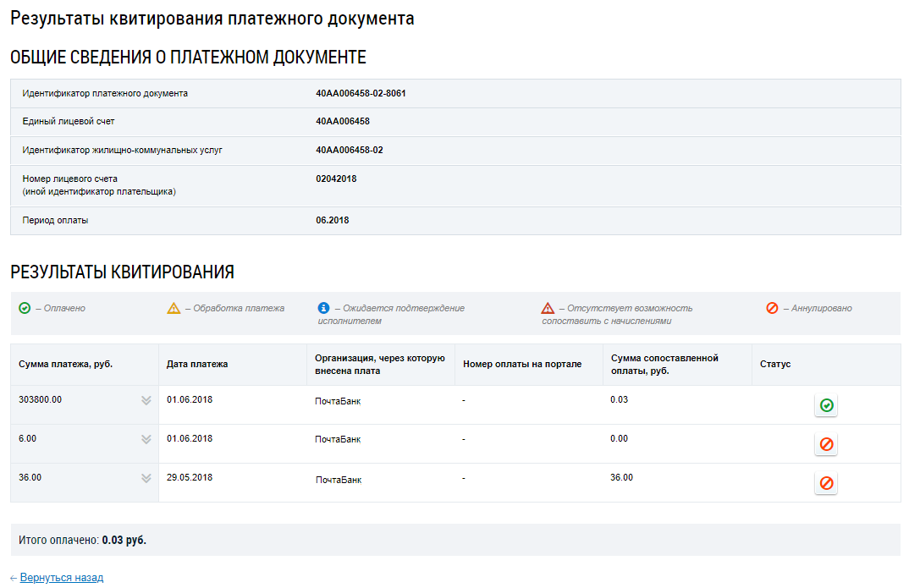Expand details of the 6.00 payment row
This screenshot has height=588, width=920.
click(146, 439)
